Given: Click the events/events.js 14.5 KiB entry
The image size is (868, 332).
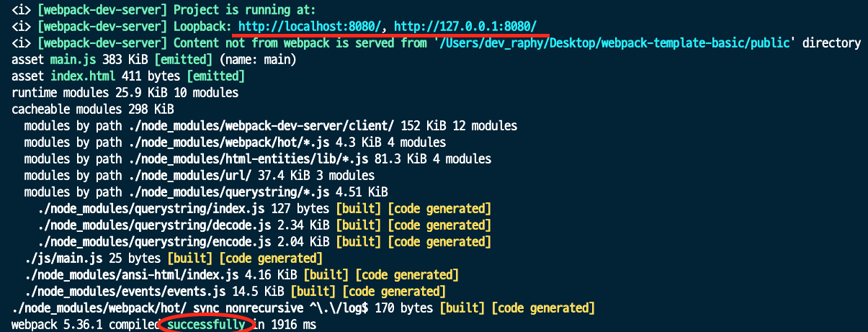Looking at the screenshot, I should tap(234, 291).
